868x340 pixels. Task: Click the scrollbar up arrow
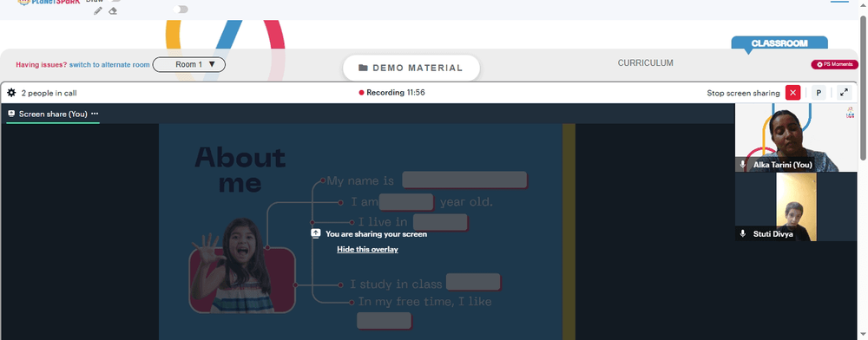(864, 4)
